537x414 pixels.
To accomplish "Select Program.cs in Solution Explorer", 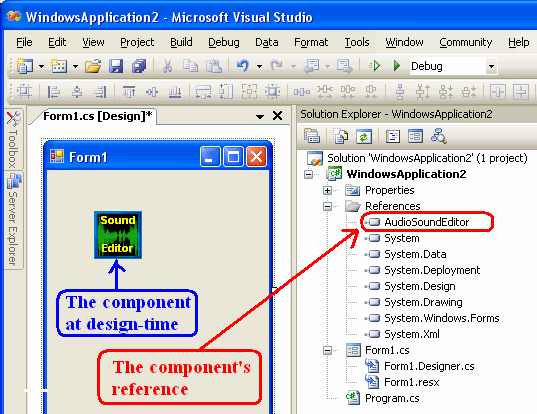I will click(x=392, y=398).
